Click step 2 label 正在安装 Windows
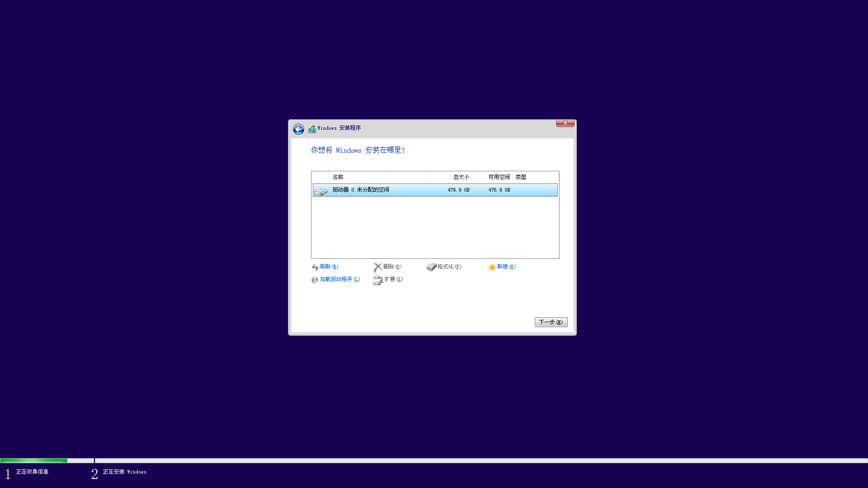The image size is (868, 488). point(125,472)
